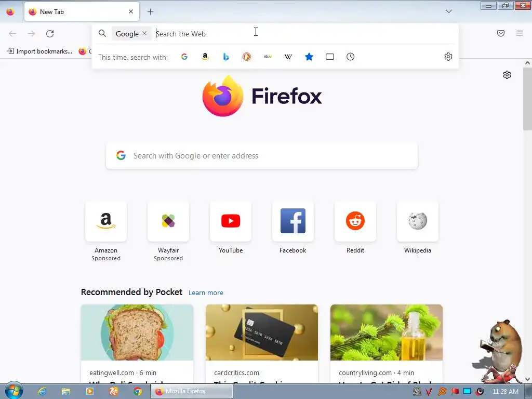Open the eatingwell.com sandwich article

[x=137, y=344]
